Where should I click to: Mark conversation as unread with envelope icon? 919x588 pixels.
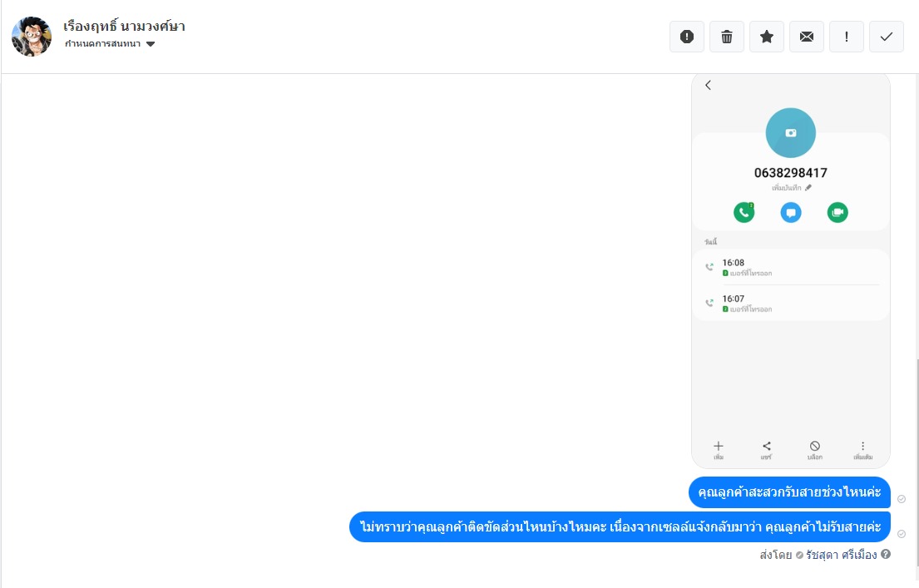click(807, 37)
